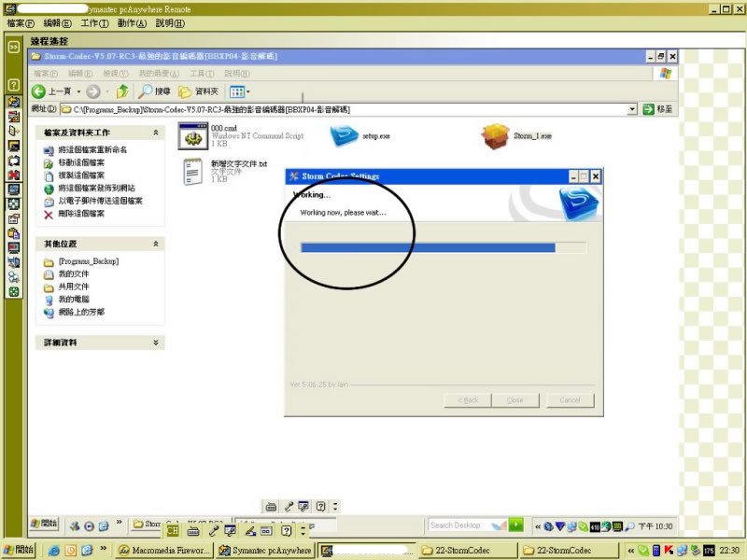Select the Storm_1.exe package icon

(496, 136)
